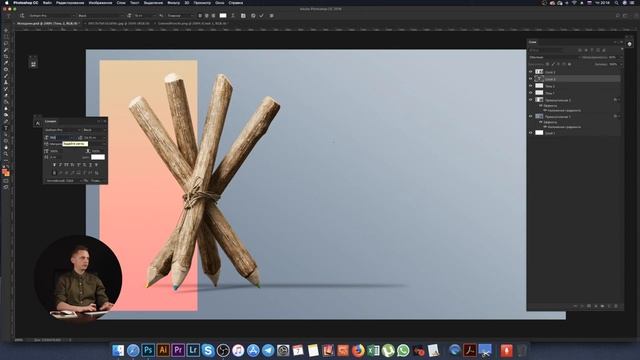Toggle faux italic in the Character panel
Viewport: 640px width, 360px height.
pyautogui.click(x=60, y=164)
